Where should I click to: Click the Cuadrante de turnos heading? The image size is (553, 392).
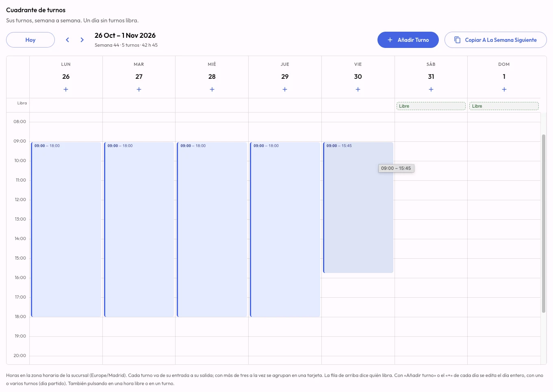click(x=36, y=10)
